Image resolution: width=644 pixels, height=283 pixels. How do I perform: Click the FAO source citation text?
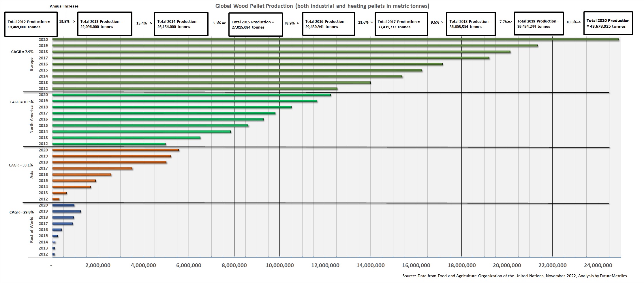coord(514,276)
